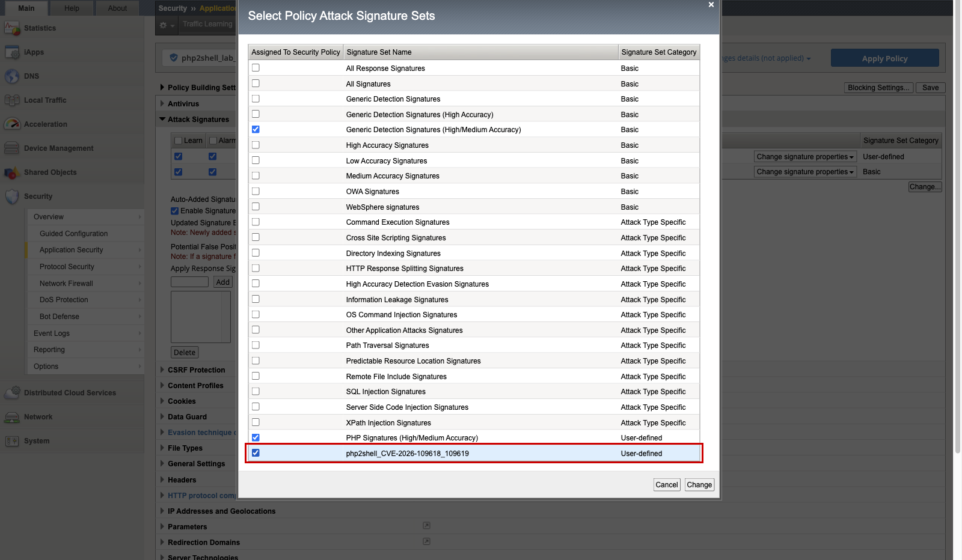Switch to the About tab
This screenshot has height=560, width=962.
[117, 8]
